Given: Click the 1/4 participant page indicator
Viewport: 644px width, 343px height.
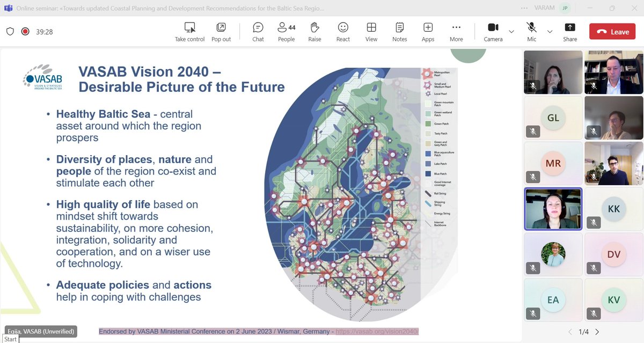Looking at the screenshot, I should [x=584, y=332].
